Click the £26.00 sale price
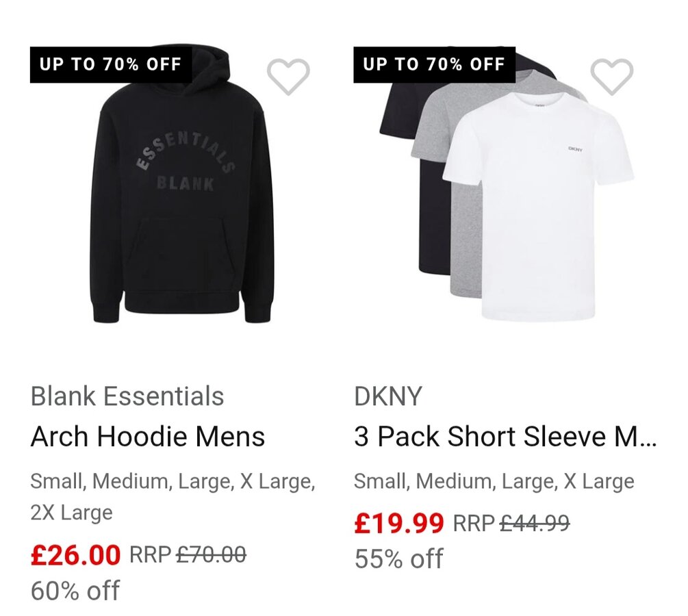 [76, 554]
